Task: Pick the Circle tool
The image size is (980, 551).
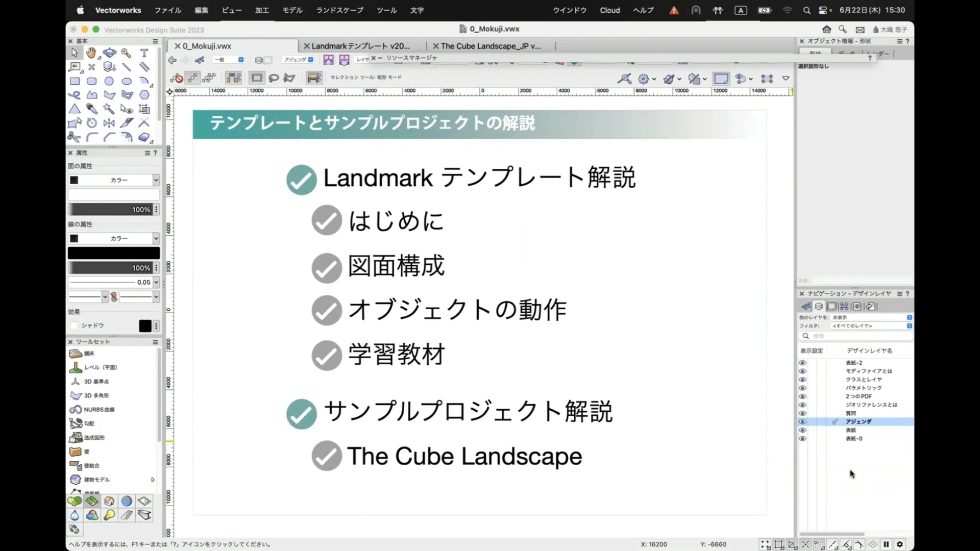Action: pos(109,81)
